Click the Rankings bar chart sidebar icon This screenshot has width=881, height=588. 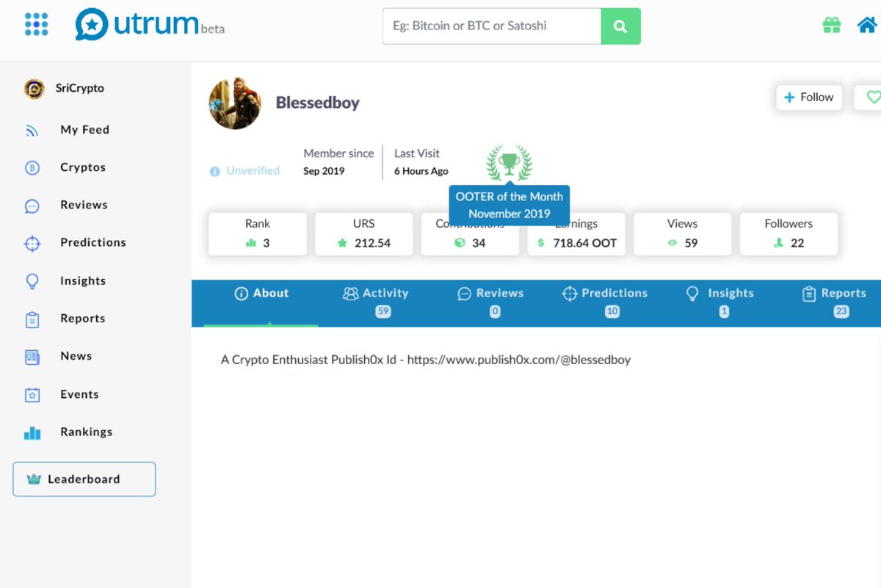(x=32, y=432)
